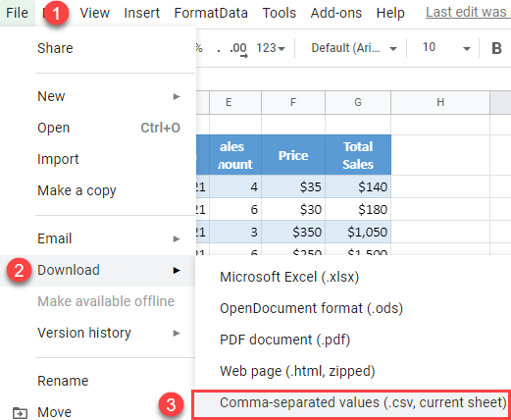This screenshot has height=420, width=511.
Task: Open the View menu
Action: [x=95, y=13]
